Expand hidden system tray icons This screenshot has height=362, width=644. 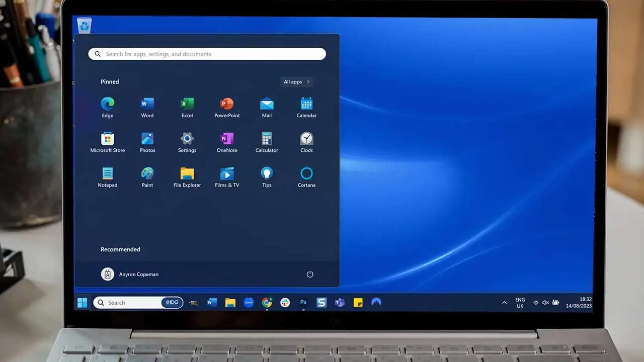[504, 303]
